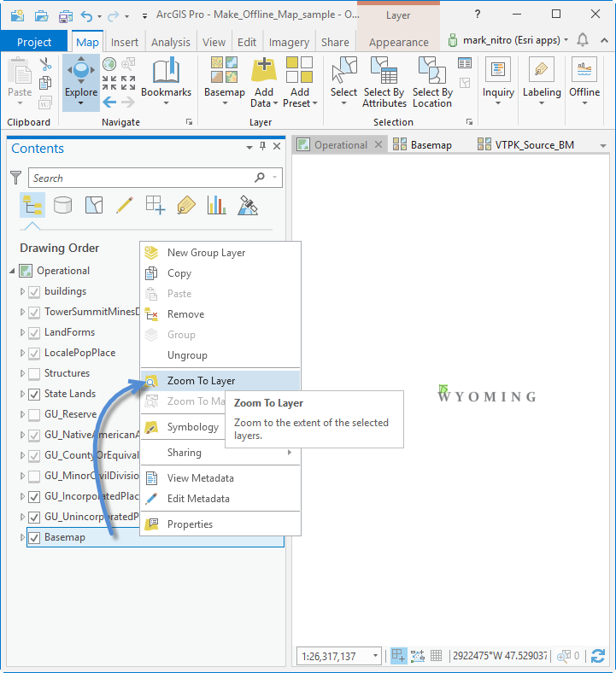Close the Operational map tab
This screenshot has width=616, height=673.
[x=378, y=144]
